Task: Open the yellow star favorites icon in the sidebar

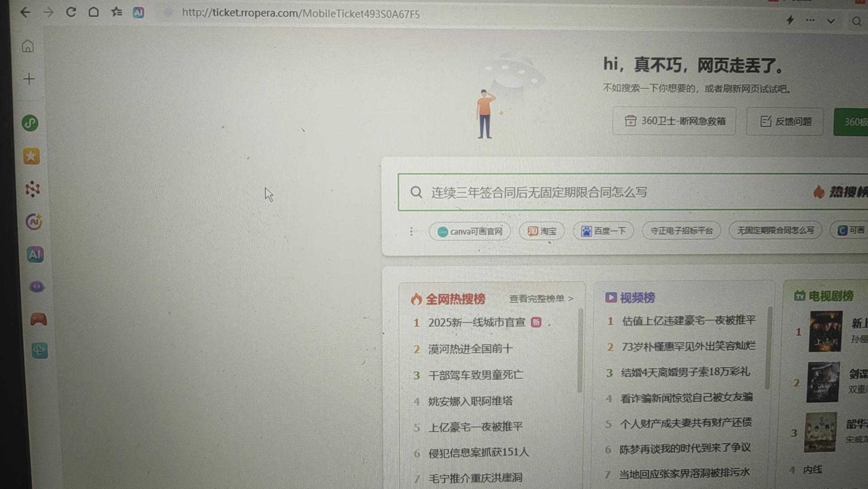Action: [x=31, y=156]
